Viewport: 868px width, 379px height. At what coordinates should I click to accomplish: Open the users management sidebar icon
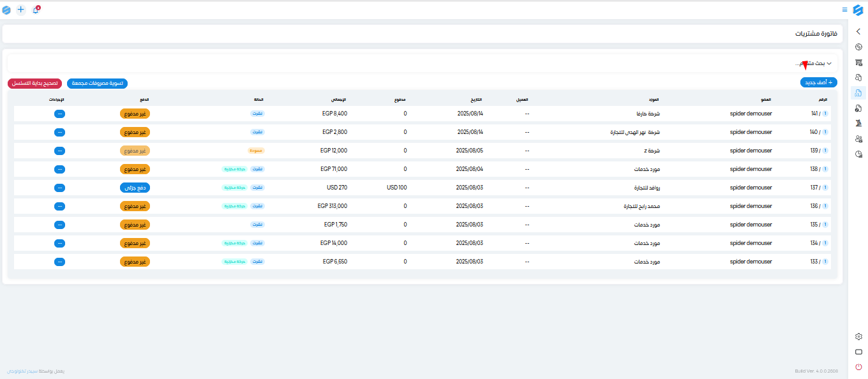858,139
